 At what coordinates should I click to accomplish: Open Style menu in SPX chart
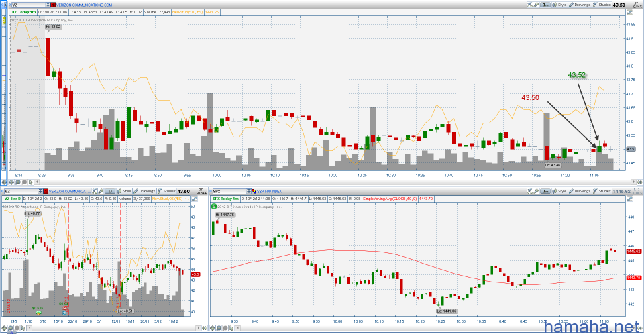click(x=559, y=191)
